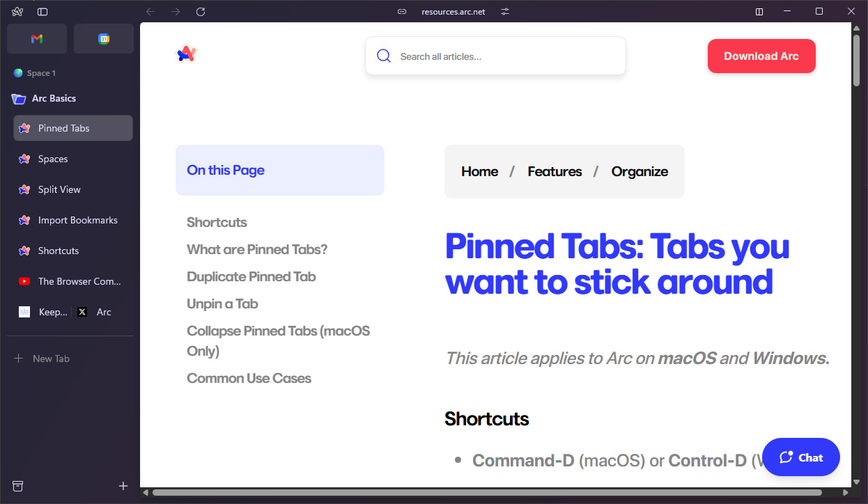Image resolution: width=868 pixels, height=504 pixels.
Task: Reload the current page
Action: (x=201, y=12)
